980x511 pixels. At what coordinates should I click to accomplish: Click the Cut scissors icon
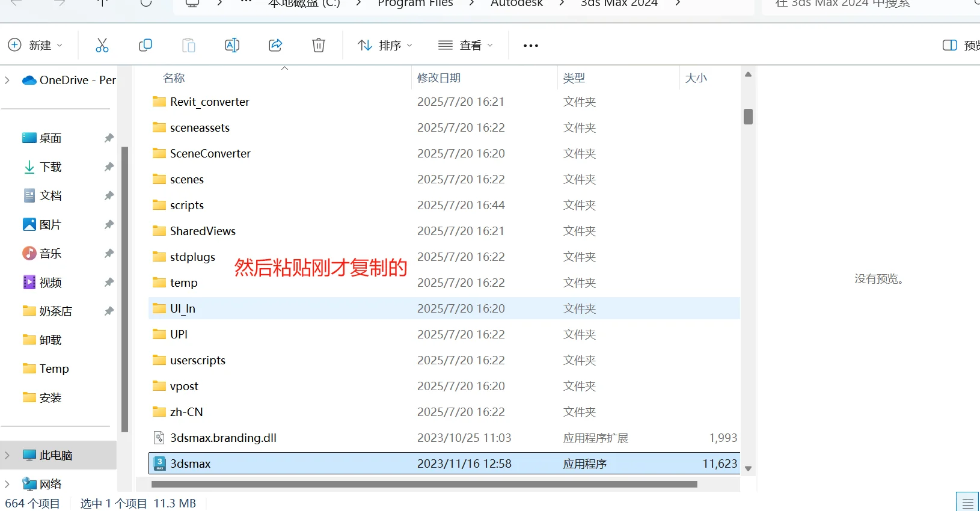[x=102, y=45]
